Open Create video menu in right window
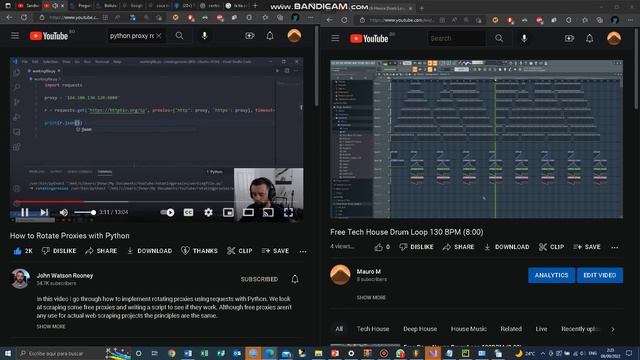This screenshot has height=360, width=640. click(569, 38)
